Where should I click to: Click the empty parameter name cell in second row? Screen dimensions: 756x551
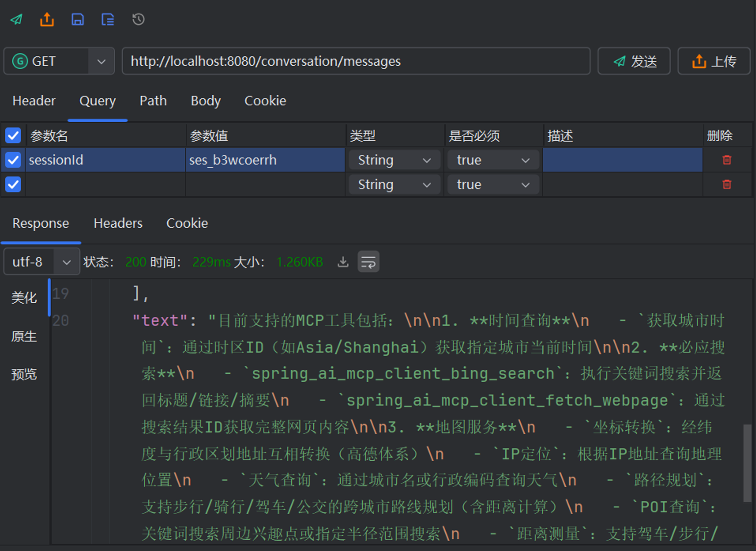coord(105,184)
